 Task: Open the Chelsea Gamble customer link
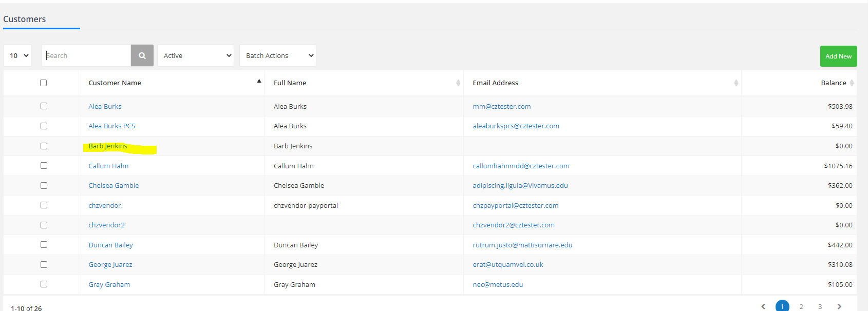point(114,185)
